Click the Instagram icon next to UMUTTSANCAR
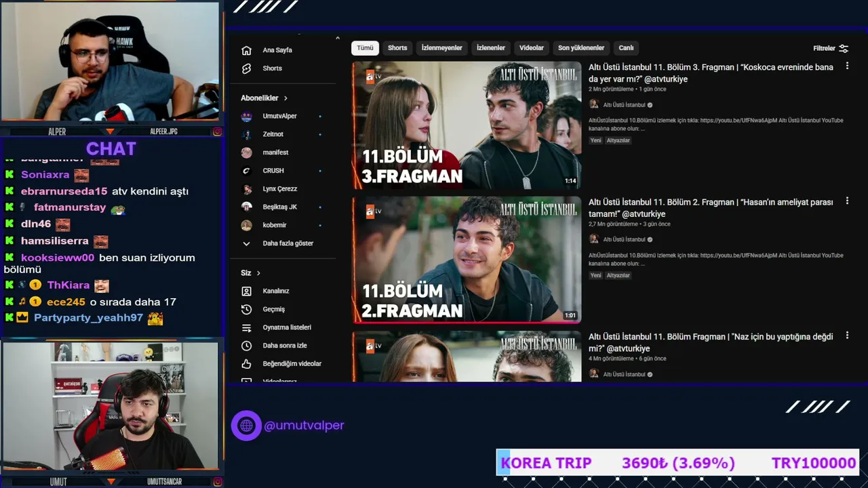 (217, 482)
